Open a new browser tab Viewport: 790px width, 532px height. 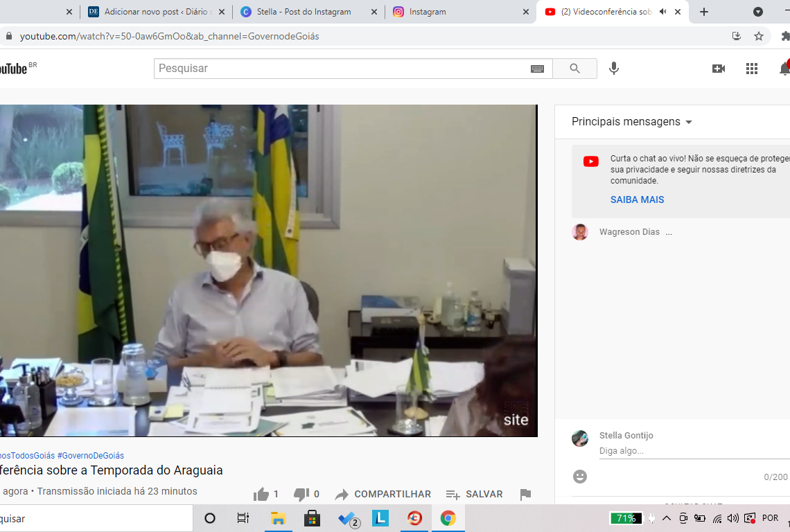(704, 12)
